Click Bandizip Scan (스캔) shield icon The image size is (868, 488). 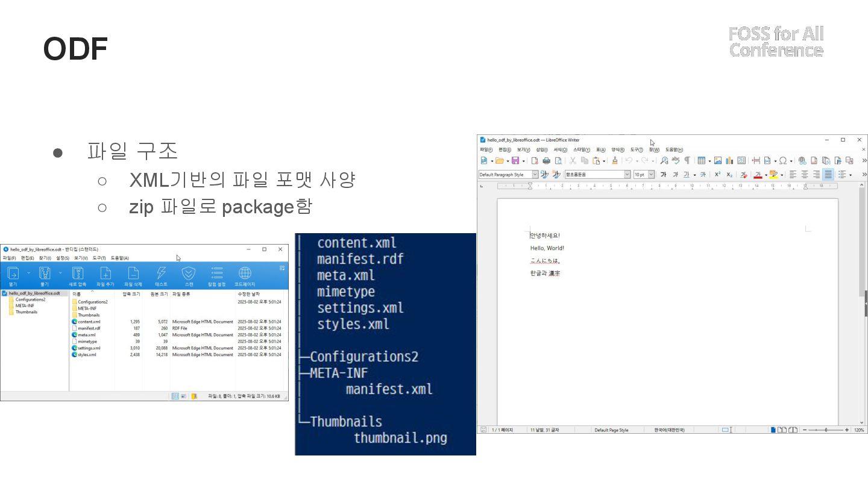click(189, 274)
